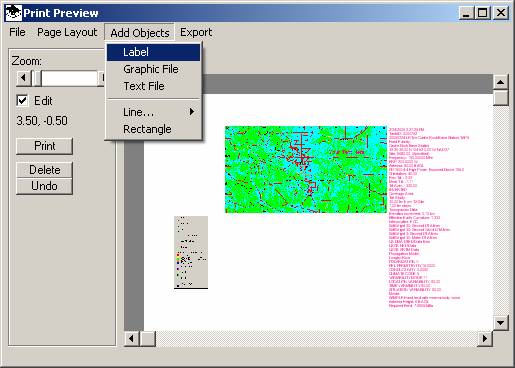Expand the Line... submenu arrow
Screen dimensions: 515x368
point(192,112)
